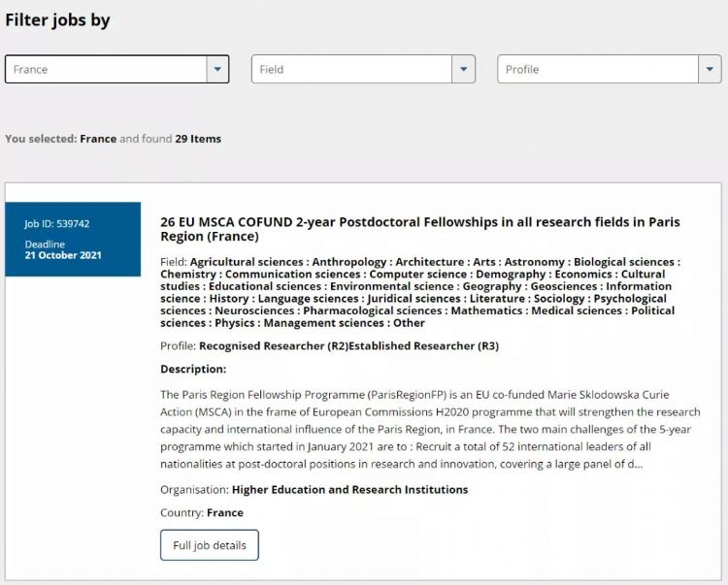Click the arrow icon on the Profile dropdown
The image size is (728, 585).
[710, 69]
